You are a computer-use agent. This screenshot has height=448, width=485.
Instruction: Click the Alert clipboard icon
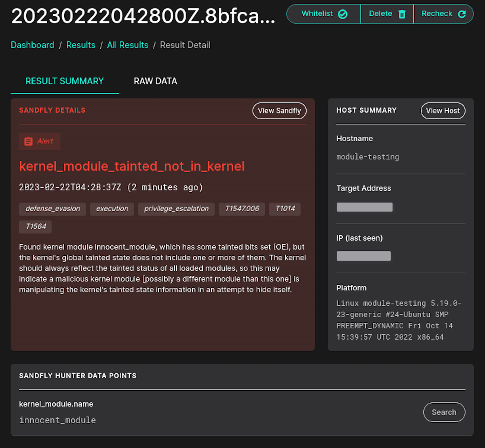point(28,141)
